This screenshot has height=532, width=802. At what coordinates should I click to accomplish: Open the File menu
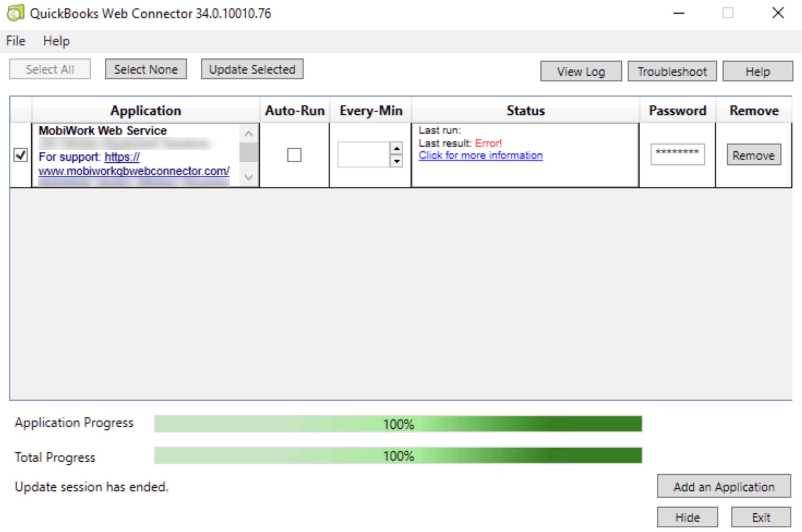(x=16, y=41)
